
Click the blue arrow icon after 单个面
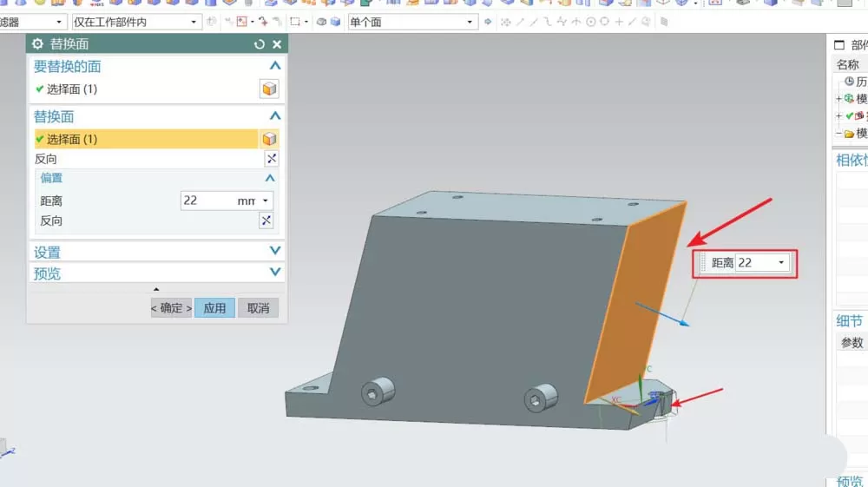488,22
